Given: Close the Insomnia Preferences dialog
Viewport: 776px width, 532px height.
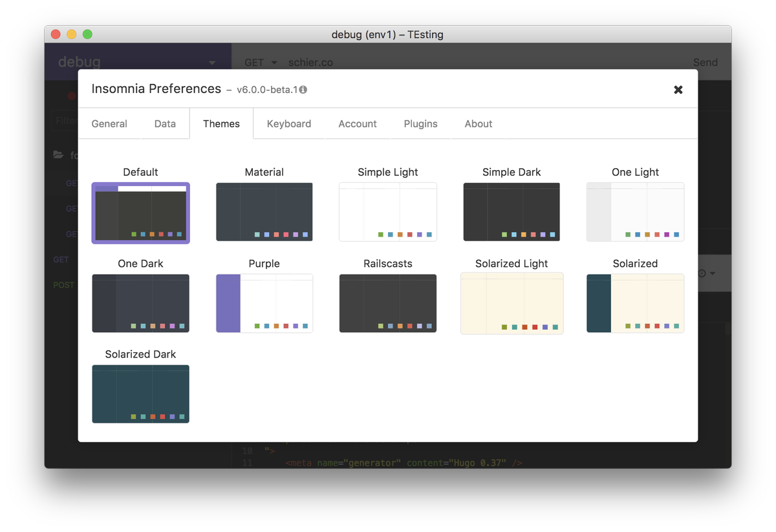Looking at the screenshot, I should tap(678, 90).
